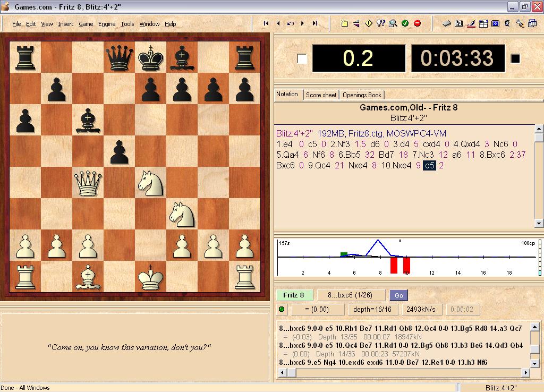Jump to the start of the game
Viewport: 544px width, 392px height.
point(266,23)
